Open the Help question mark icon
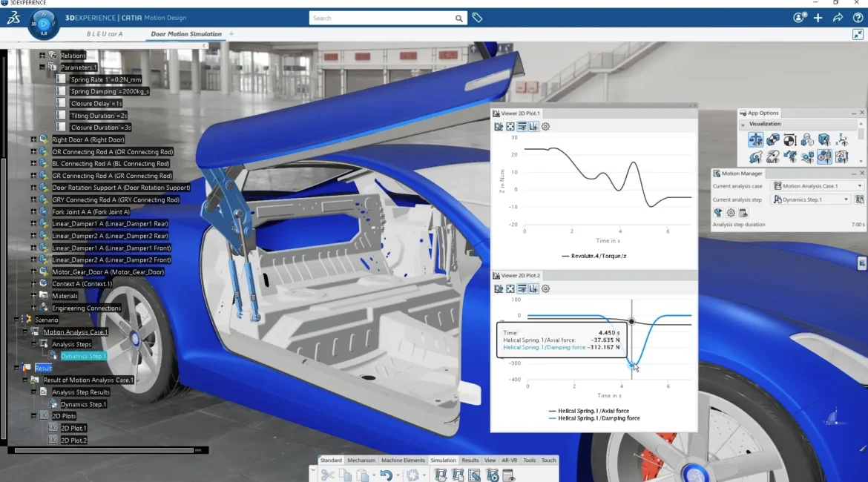This screenshot has width=868, height=482. tap(858, 18)
